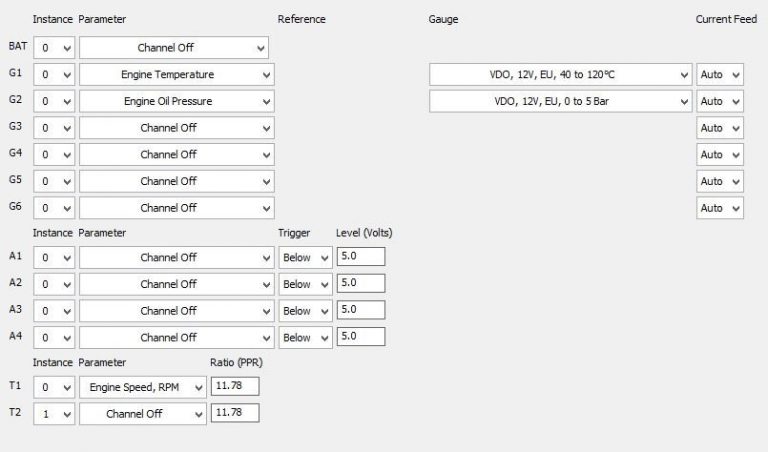Open the G2 Instance dropdown
Screen dimensions: 768x452
(54, 101)
